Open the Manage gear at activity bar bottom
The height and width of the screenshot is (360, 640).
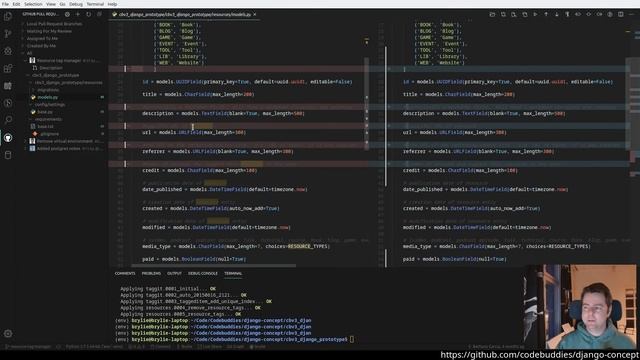tap(8, 333)
